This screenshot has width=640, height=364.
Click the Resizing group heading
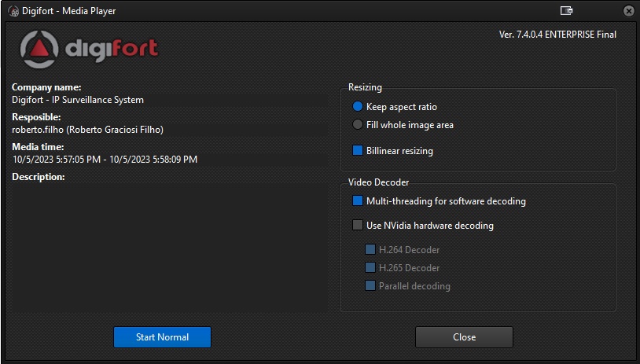pos(365,87)
